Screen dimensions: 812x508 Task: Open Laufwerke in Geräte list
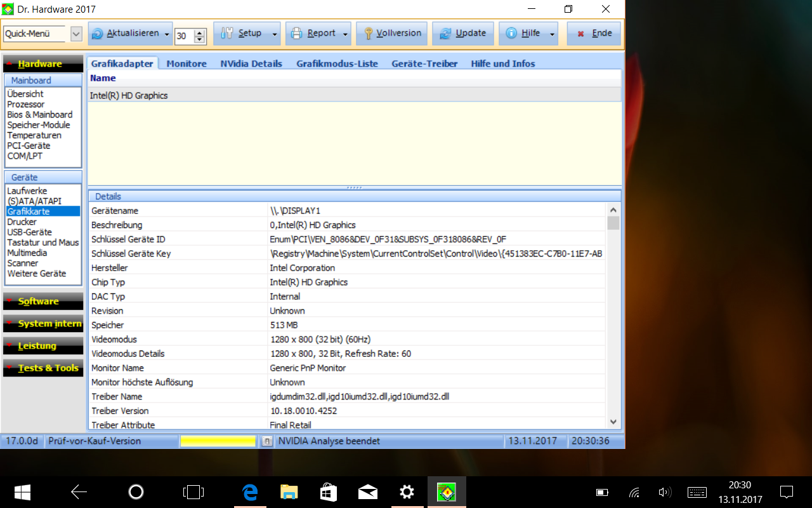click(x=27, y=190)
